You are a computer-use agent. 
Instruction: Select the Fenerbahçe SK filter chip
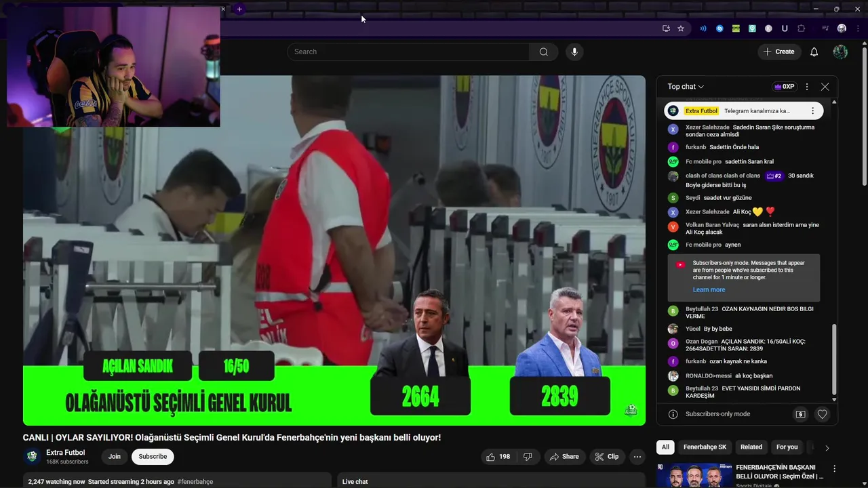(705, 447)
